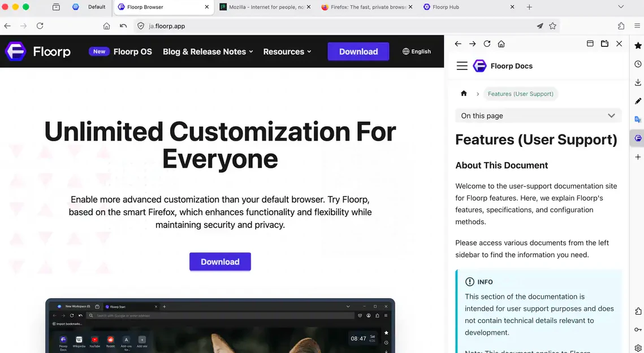
Task: Click the browser preview screenshot image
Action: pyautogui.click(x=220, y=325)
